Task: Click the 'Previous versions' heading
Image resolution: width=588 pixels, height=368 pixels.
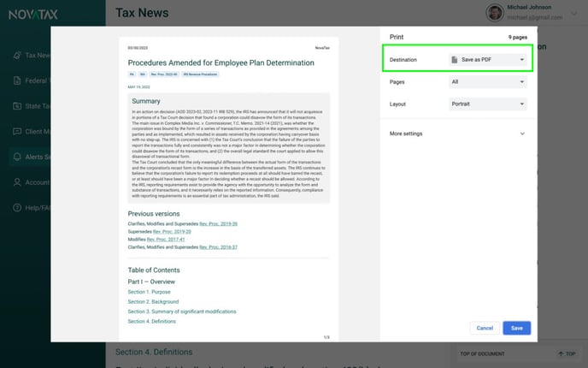Action: click(x=154, y=214)
